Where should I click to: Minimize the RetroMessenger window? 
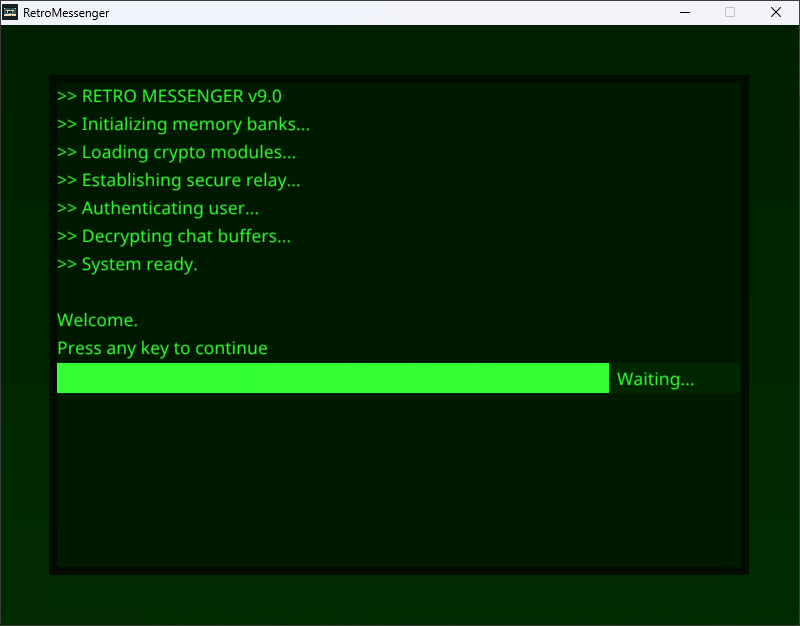(x=685, y=13)
